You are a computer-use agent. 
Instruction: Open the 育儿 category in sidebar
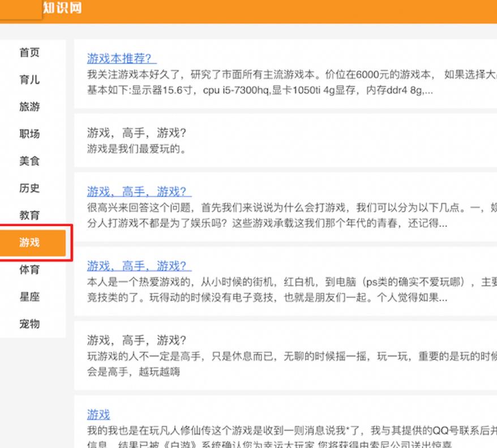tap(30, 80)
